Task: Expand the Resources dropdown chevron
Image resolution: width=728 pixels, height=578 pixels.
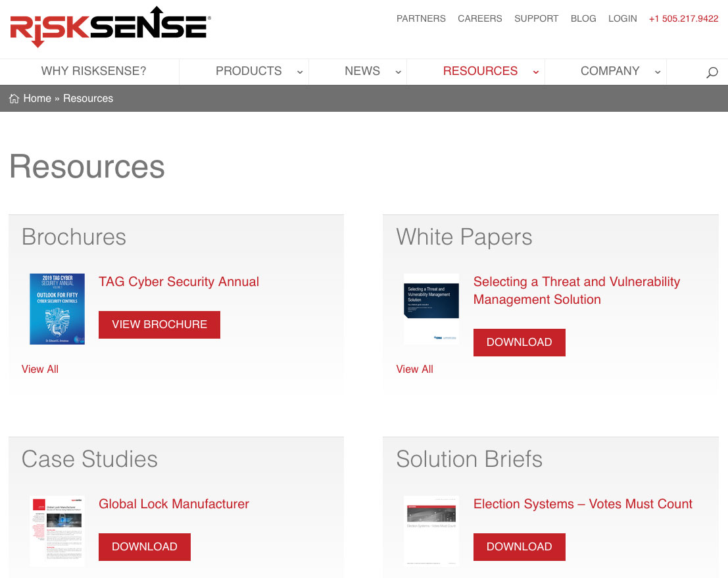Action: coord(536,72)
